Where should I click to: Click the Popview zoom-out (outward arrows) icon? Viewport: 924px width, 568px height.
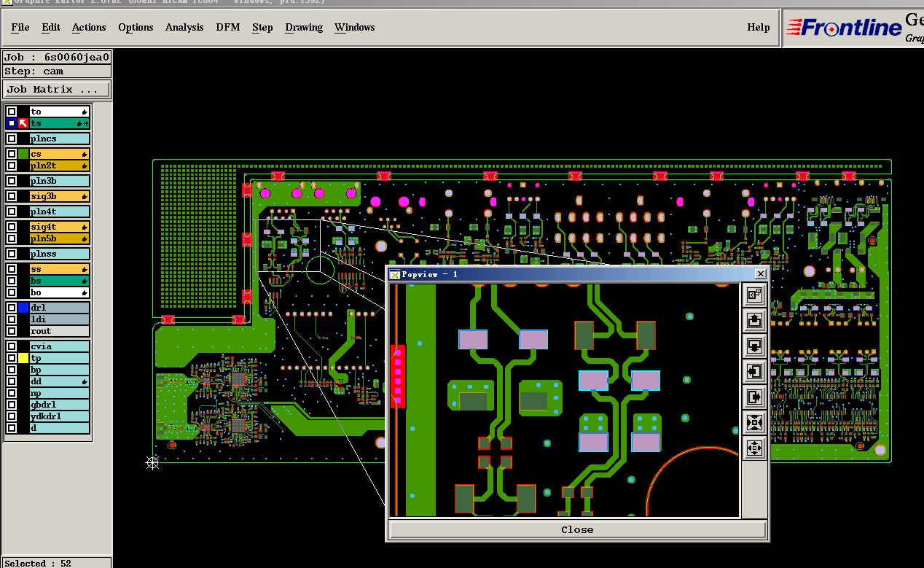[x=754, y=448]
